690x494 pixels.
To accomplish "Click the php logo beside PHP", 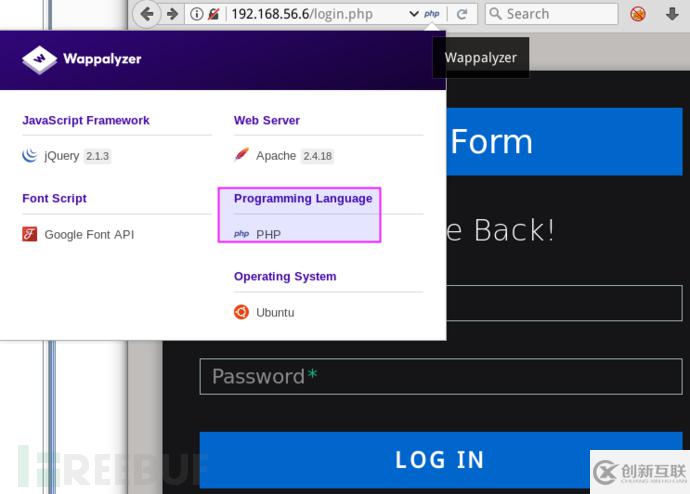I will 242,234.
